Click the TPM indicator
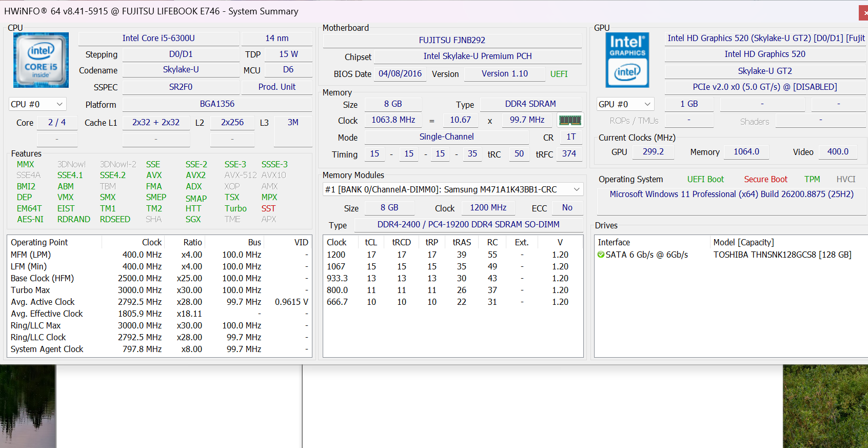 point(812,179)
